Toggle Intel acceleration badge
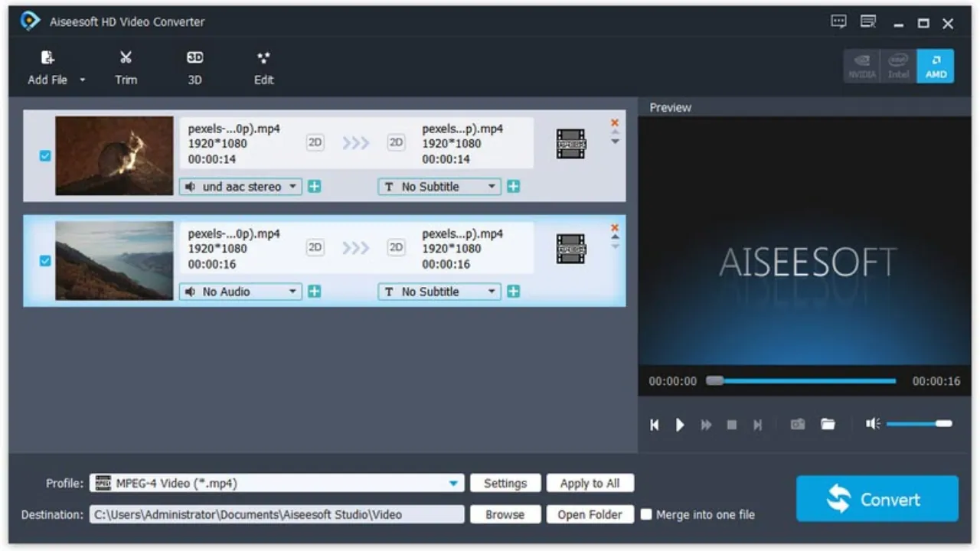 click(898, 66)
